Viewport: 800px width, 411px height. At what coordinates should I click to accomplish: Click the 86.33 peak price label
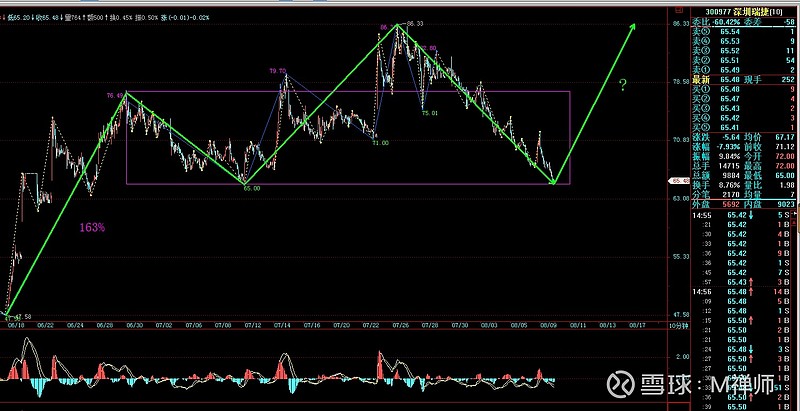click(415, 23)
